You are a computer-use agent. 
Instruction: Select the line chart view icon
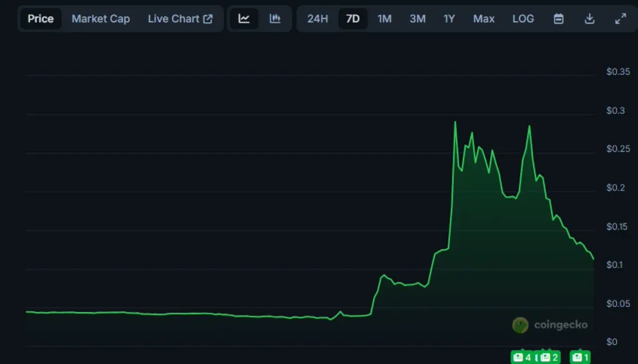pos(244,19)
